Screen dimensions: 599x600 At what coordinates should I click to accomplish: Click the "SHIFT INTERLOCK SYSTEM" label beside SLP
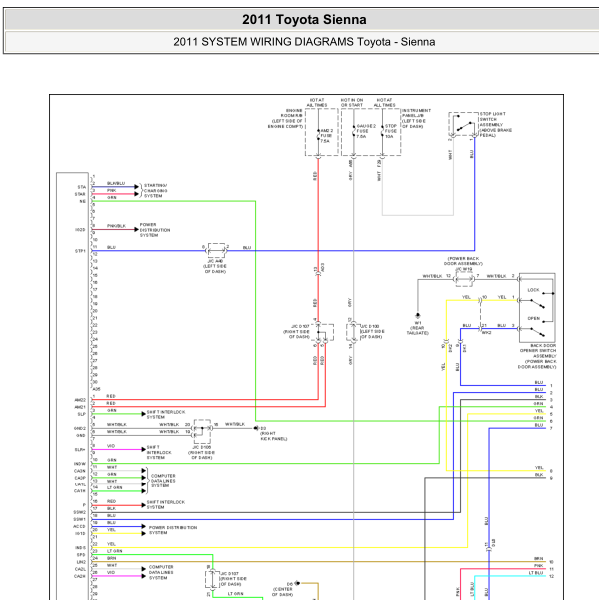166,414
